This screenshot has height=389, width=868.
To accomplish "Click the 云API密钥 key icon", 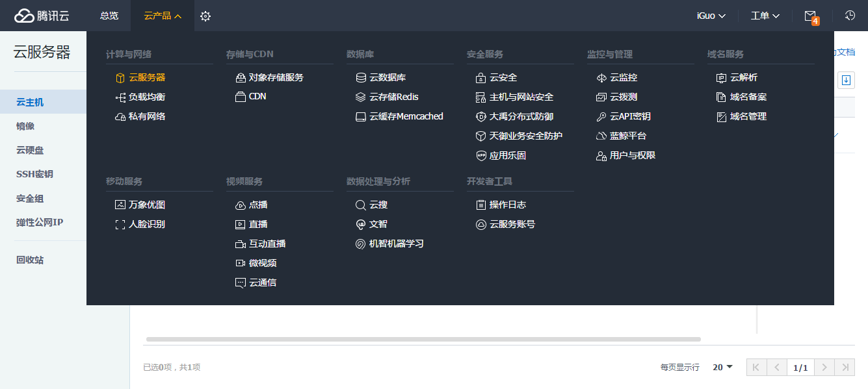I will [x=601, y=116].
